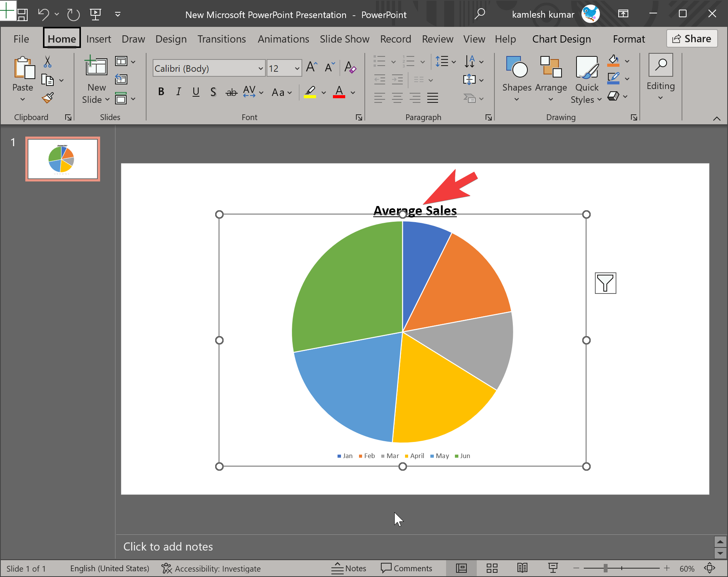Open the Arrange icon
Screen dimensions: 728x577
point(551,67)
